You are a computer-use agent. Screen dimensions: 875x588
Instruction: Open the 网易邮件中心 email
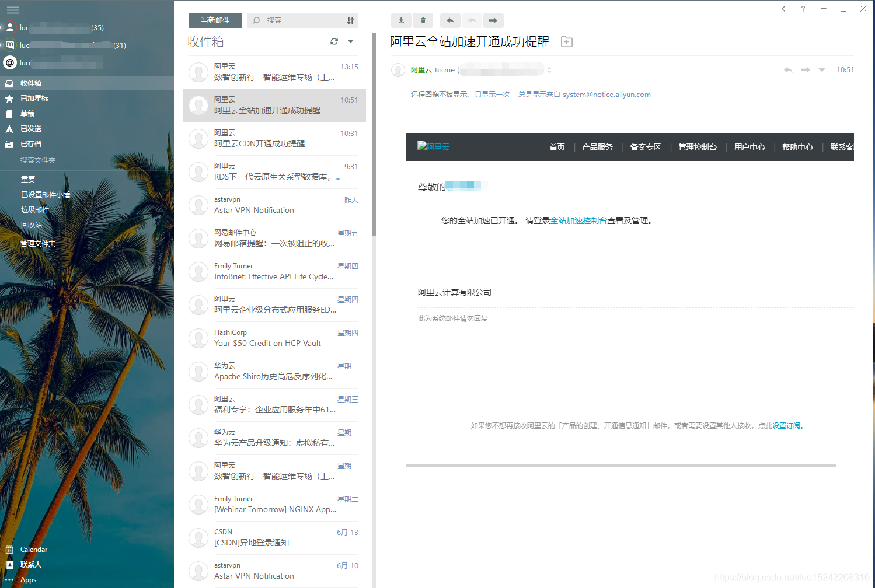tap(274, 238)
